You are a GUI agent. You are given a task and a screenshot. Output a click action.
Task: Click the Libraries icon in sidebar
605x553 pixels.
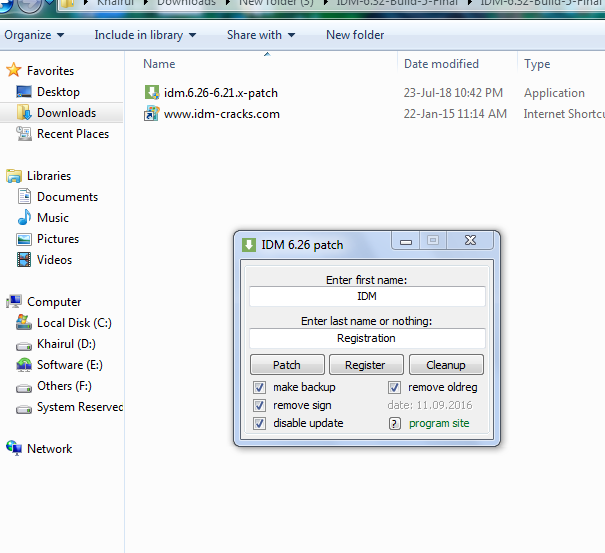click(14, 176)
